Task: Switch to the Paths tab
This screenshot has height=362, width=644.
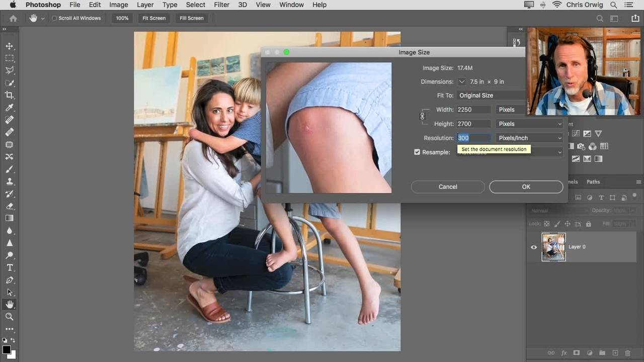Action: pyautogui.click(x=593, y=182)
